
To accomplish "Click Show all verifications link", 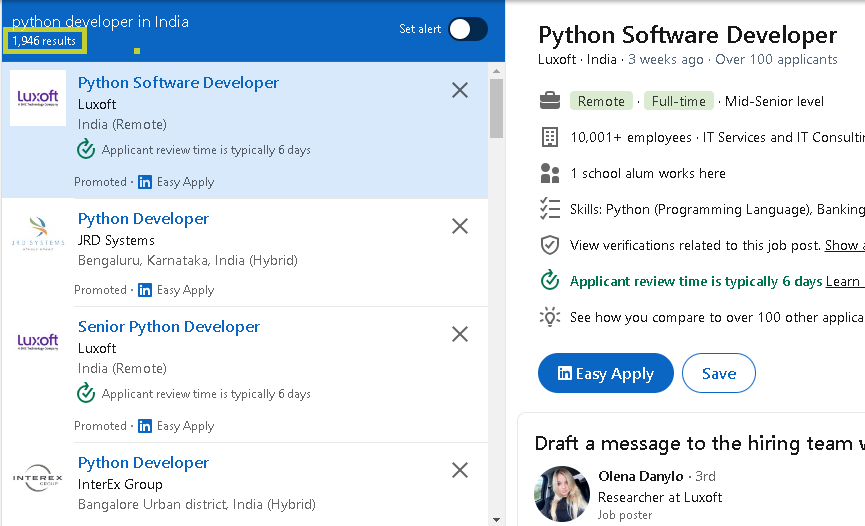I will pyautogui.click(x=845, y=245).
